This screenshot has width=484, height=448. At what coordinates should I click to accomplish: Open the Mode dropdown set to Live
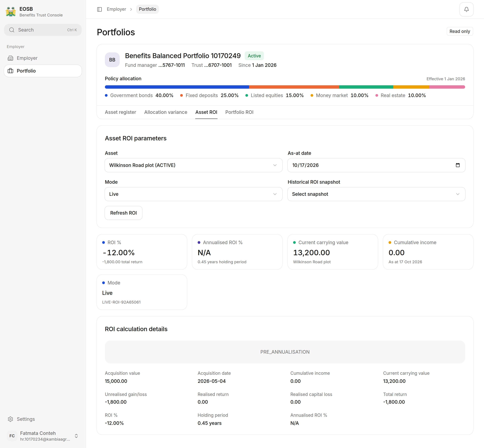(x=193, y=194)
